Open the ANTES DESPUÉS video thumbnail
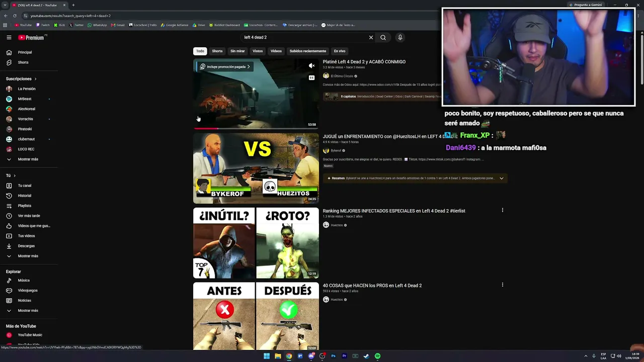644x362 pixels. tap(256, 316)
